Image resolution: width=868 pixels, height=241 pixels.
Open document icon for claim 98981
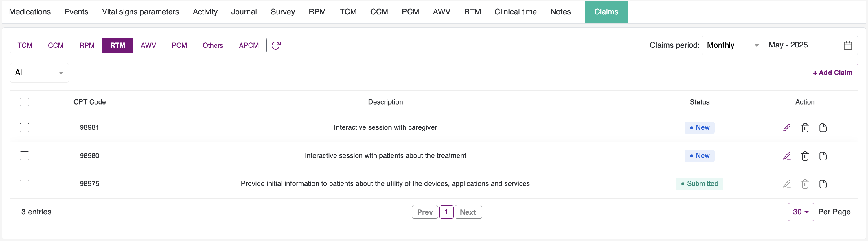coord(823,128)
